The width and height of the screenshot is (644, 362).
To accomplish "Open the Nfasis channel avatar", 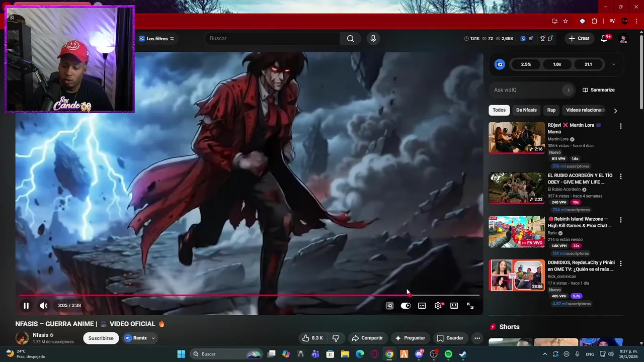I will coord(22,338).
